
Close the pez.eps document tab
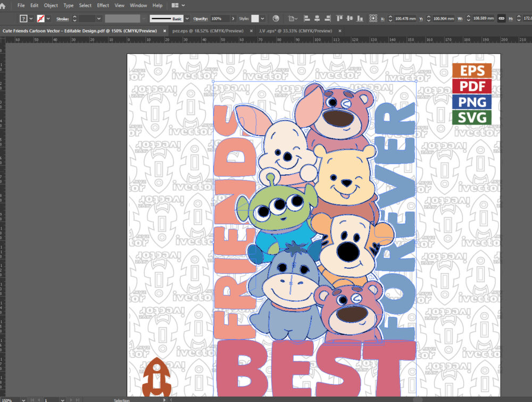click(x=252, y=31)
